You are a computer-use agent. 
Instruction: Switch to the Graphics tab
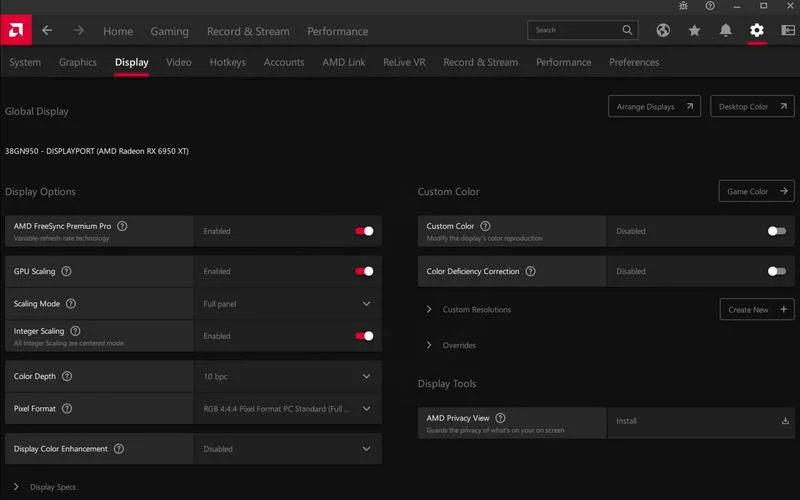point(78,62)
